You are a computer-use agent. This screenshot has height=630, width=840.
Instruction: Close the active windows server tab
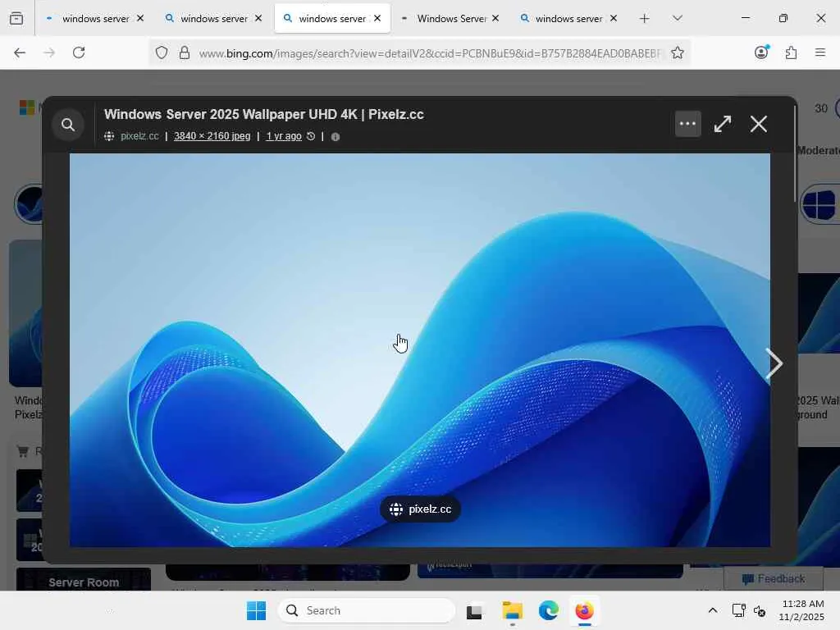377,18
